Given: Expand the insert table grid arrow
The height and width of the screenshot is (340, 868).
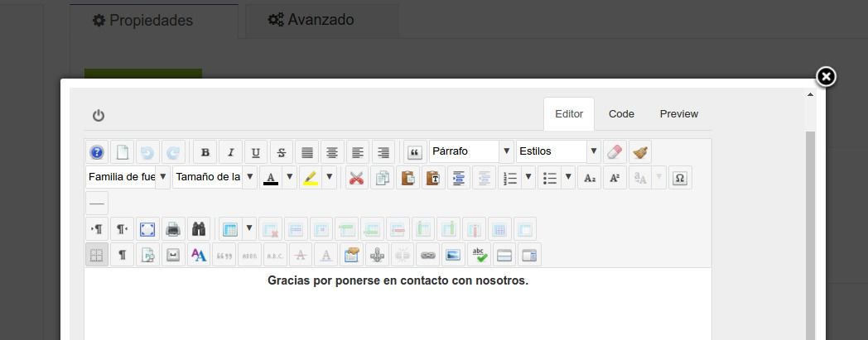Looking at the screenshot, I should tap(249, 228).
